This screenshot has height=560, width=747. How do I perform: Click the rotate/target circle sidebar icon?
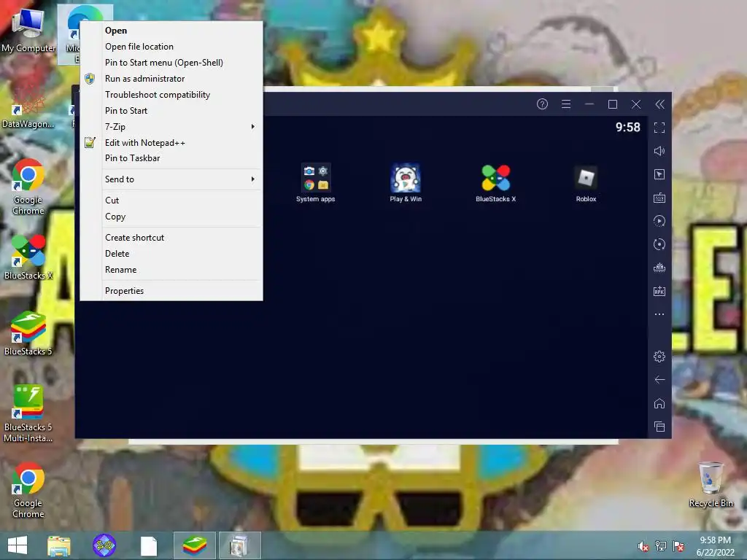tap(659, 244)
